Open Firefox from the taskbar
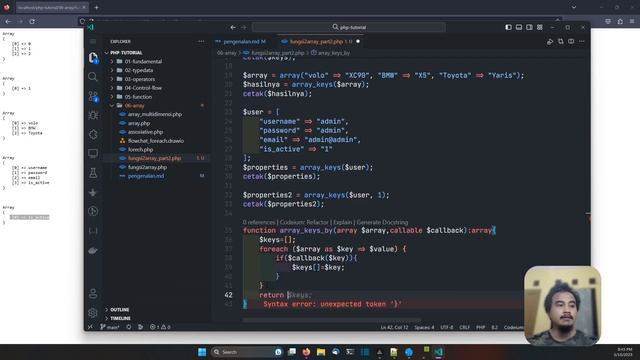The image size is (640, 360). (x=306, y=352)
